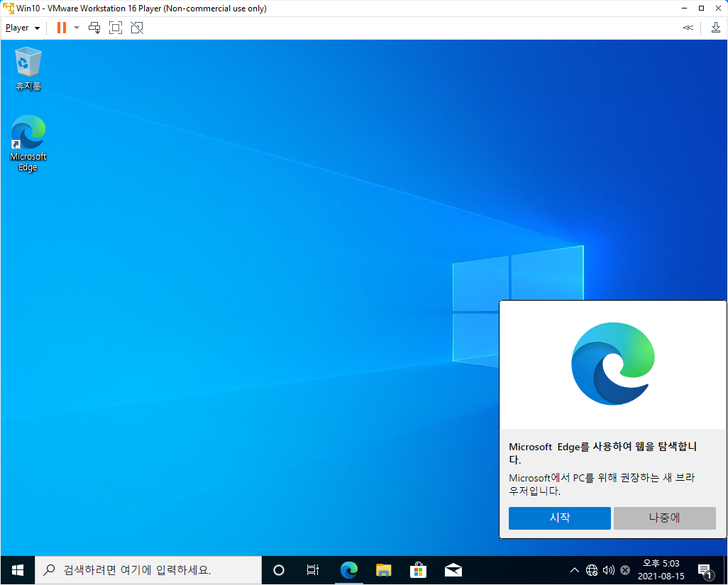Click Send Ctrl+Alt+Del toolbar icon
728x585 pixels.
94,28
